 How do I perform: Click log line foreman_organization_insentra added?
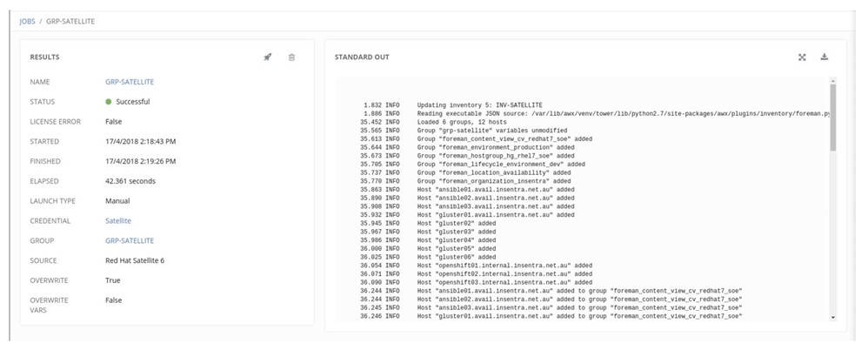coord(494,181)
